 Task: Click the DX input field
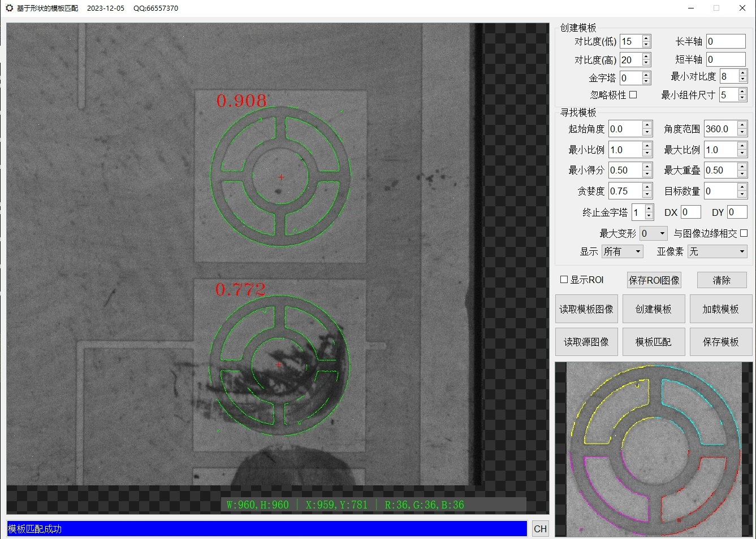[x=690, y=212]
